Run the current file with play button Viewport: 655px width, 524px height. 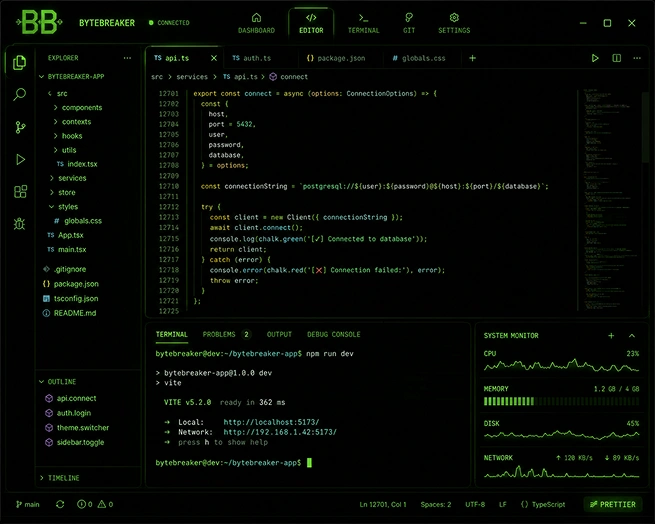(595, 58)
